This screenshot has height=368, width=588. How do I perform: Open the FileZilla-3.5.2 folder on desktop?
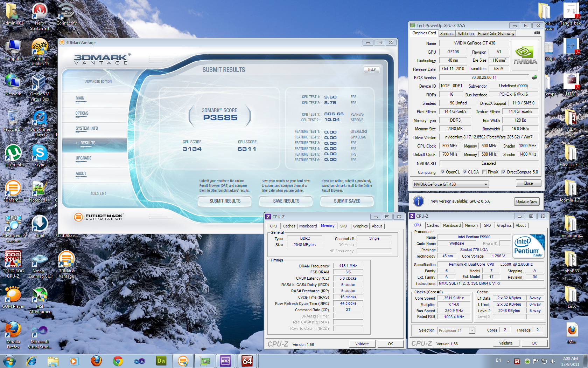tap(571, 156)
